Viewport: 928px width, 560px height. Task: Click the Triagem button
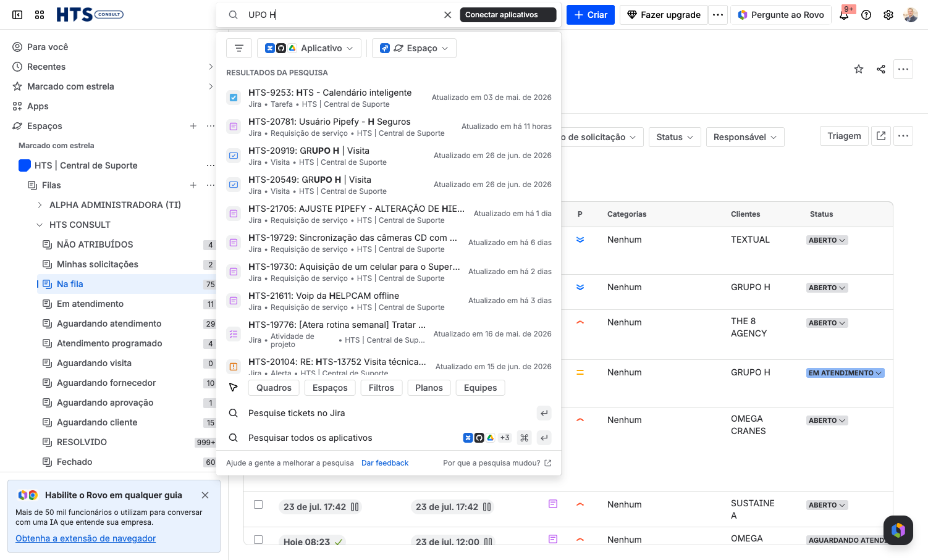(x=844, y=136)
